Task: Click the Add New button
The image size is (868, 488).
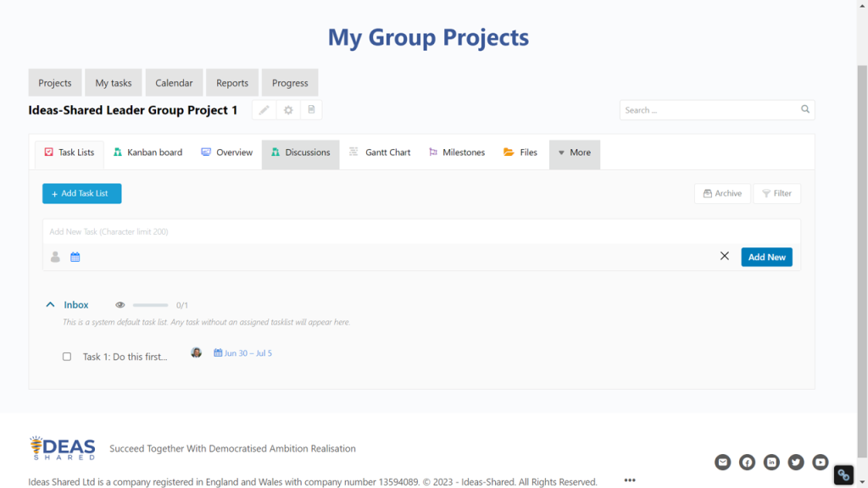Action: [x=766, y=257]
